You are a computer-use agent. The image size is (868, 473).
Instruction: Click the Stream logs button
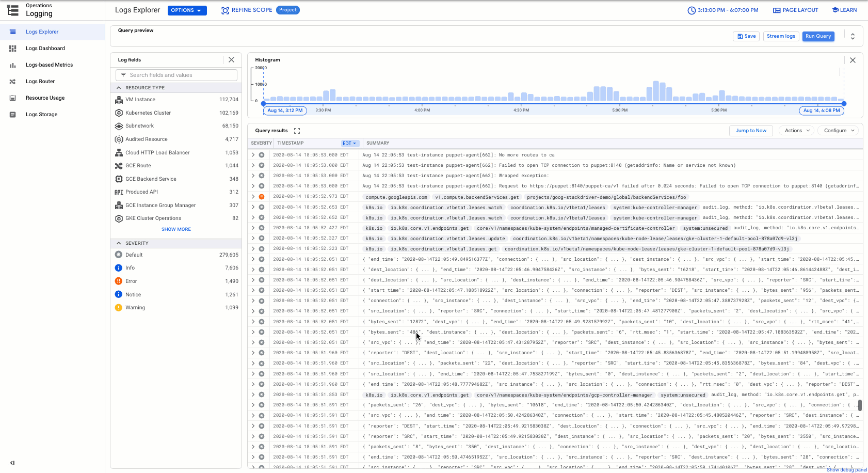[x=781, y=36]
